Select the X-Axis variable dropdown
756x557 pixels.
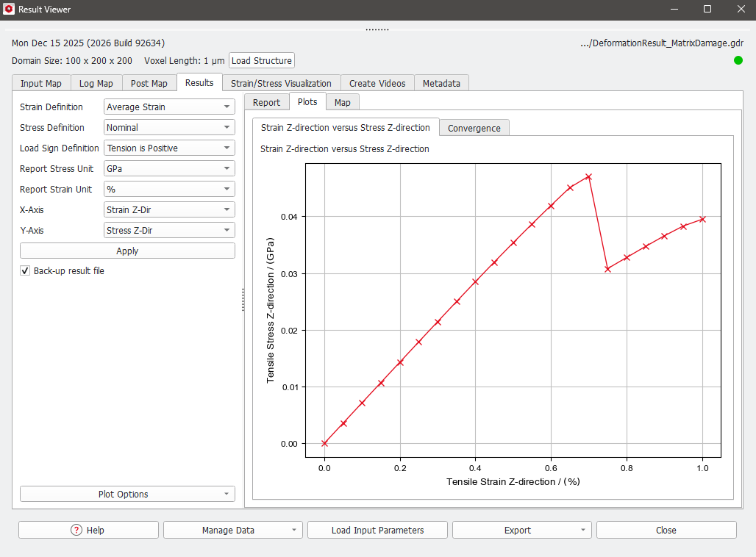169,210
